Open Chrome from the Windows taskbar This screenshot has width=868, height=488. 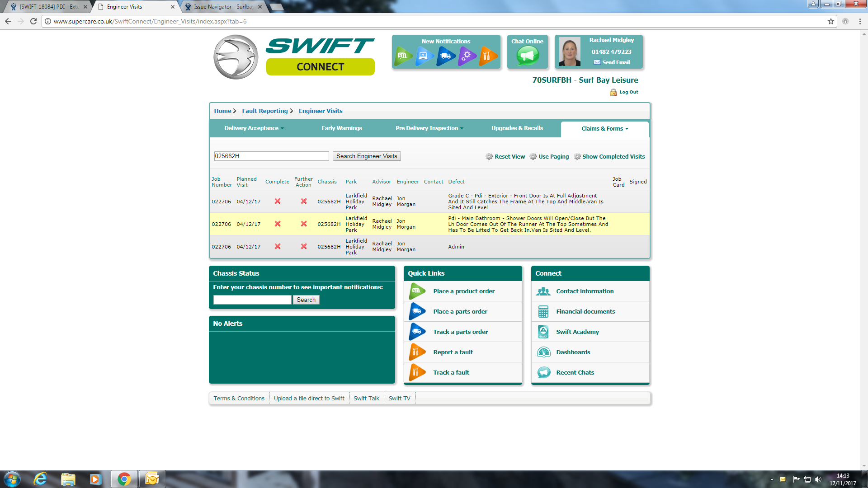click(124, 479)
